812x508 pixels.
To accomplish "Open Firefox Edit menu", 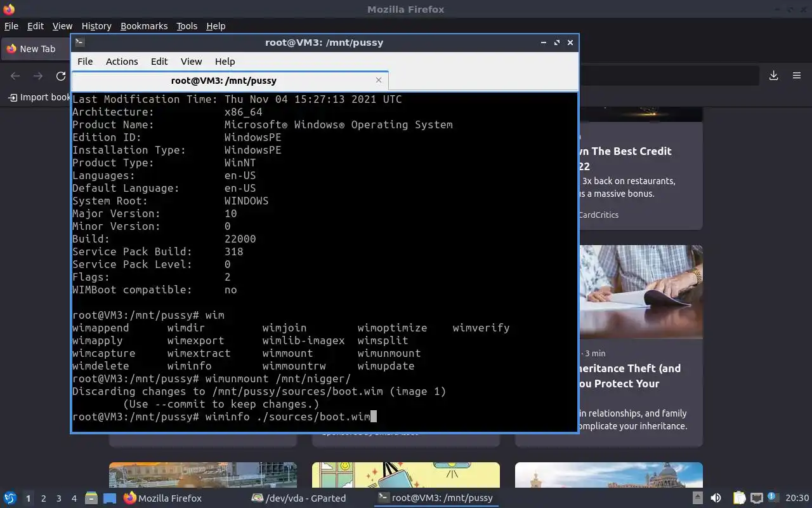I will pos(36,26).
